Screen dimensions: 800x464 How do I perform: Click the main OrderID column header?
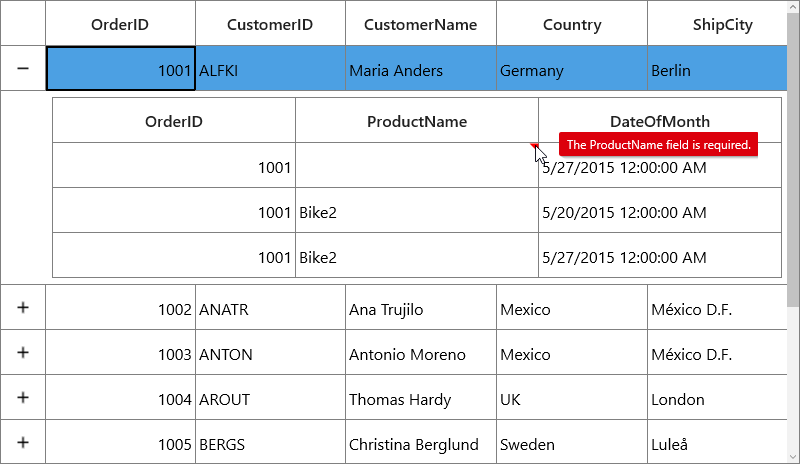point(120,23)
